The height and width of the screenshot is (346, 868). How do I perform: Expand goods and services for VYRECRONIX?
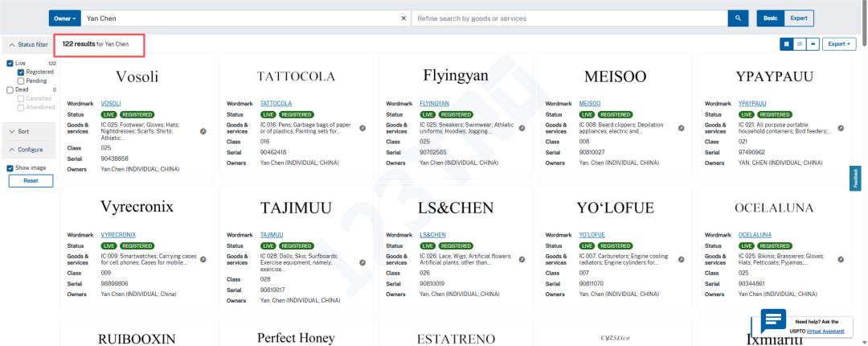[x=203, y=259]
